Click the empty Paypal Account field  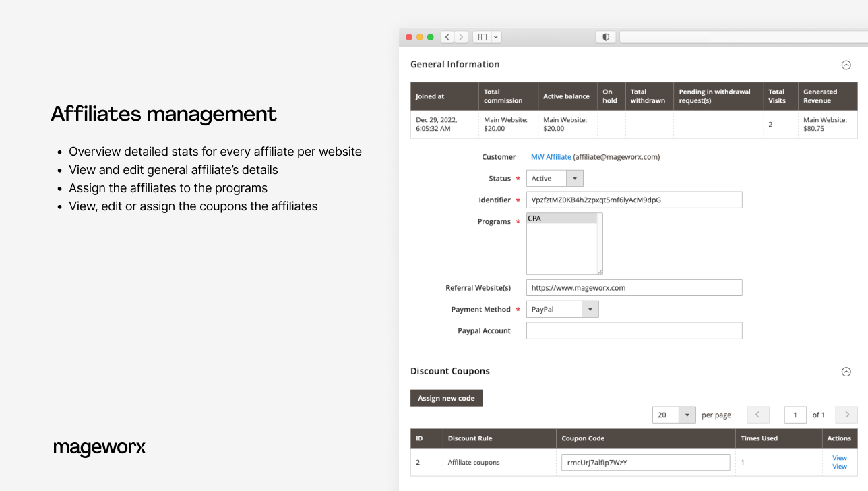coord(633,331)
